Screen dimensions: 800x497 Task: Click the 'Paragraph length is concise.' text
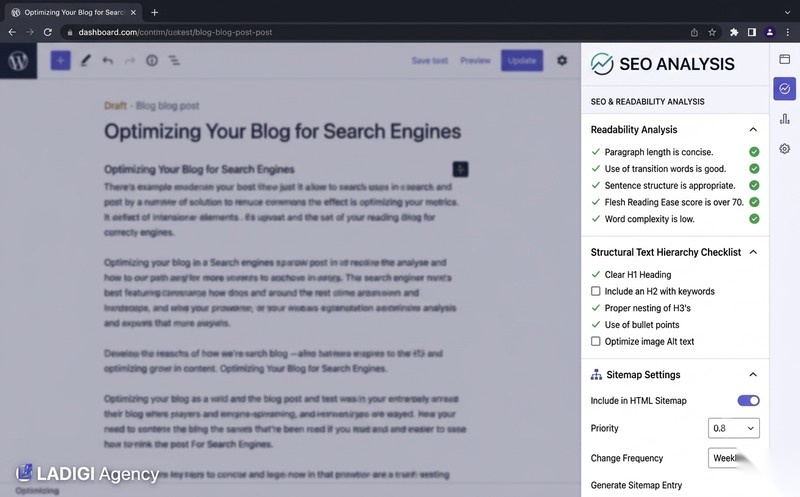[659, 152]
